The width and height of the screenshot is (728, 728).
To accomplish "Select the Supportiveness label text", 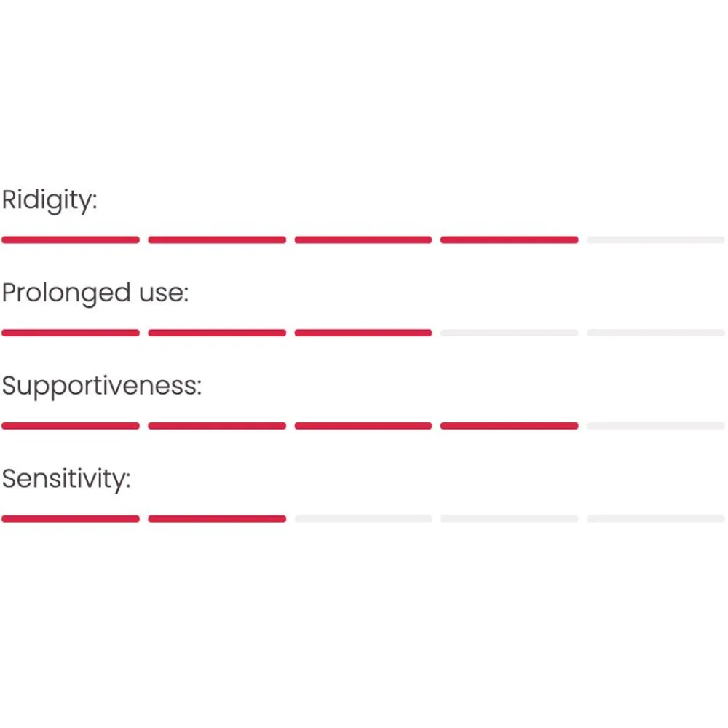I will [x=102, y=386].
